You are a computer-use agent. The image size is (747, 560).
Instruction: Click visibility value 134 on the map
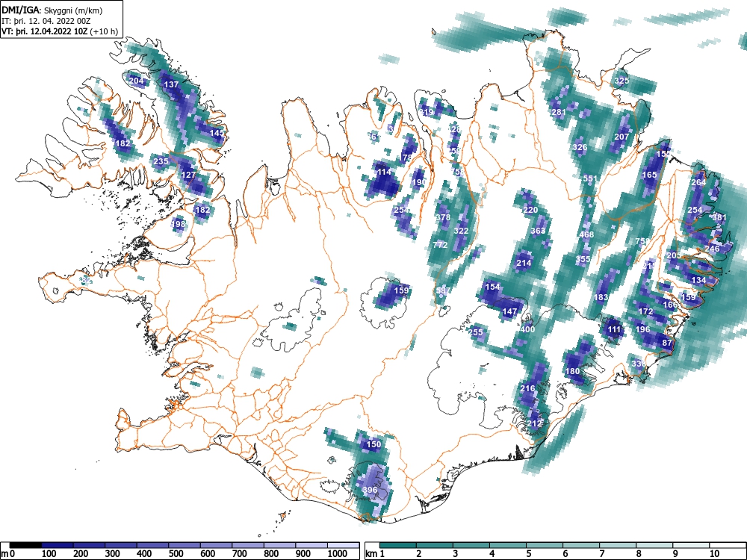click(698, 280)
